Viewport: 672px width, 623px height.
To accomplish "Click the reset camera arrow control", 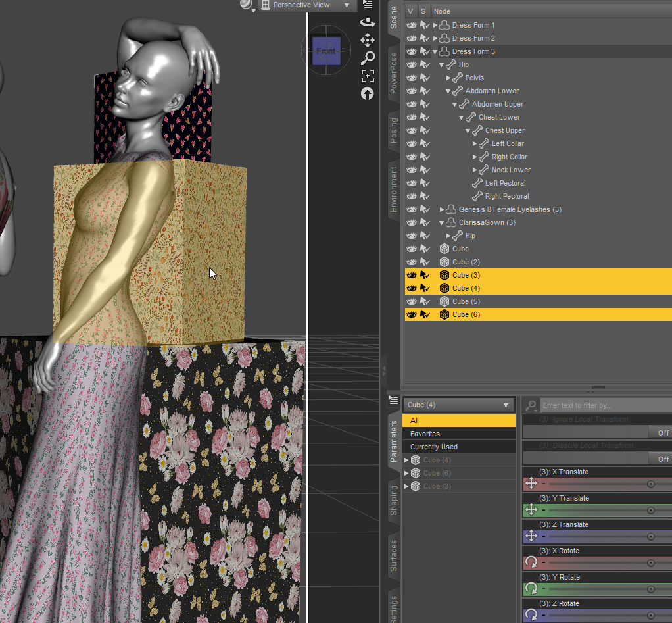I will point(367,94).
